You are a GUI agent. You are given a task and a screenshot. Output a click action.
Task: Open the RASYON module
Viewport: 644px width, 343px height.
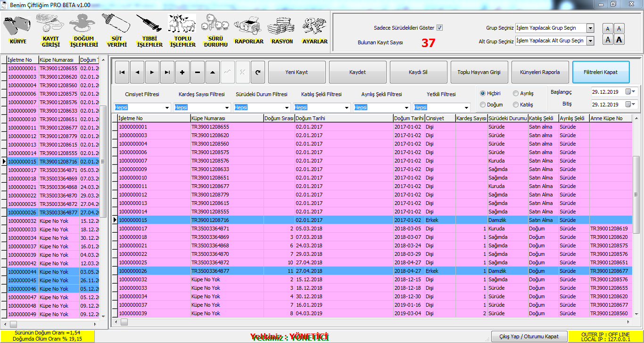[x=282, y=30]
